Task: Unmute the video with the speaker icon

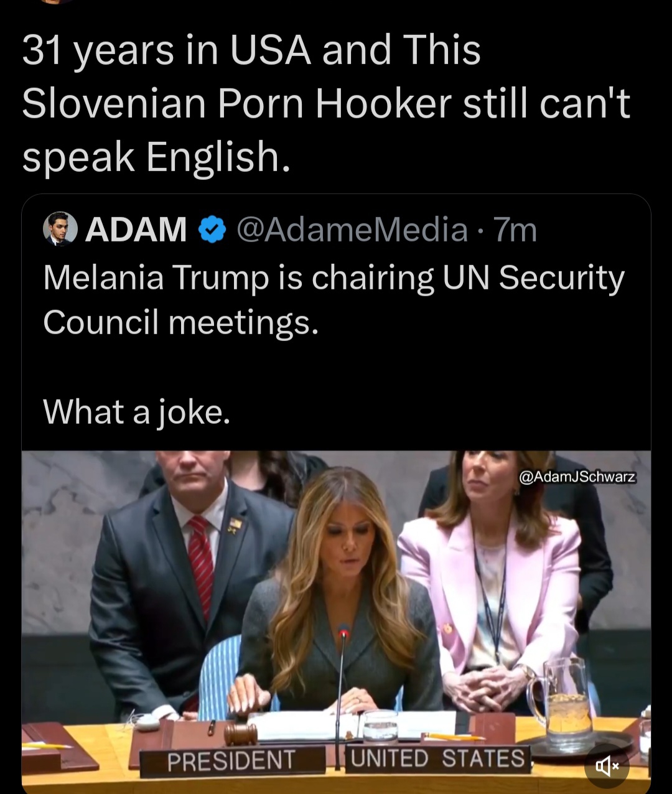Action: 607,766
